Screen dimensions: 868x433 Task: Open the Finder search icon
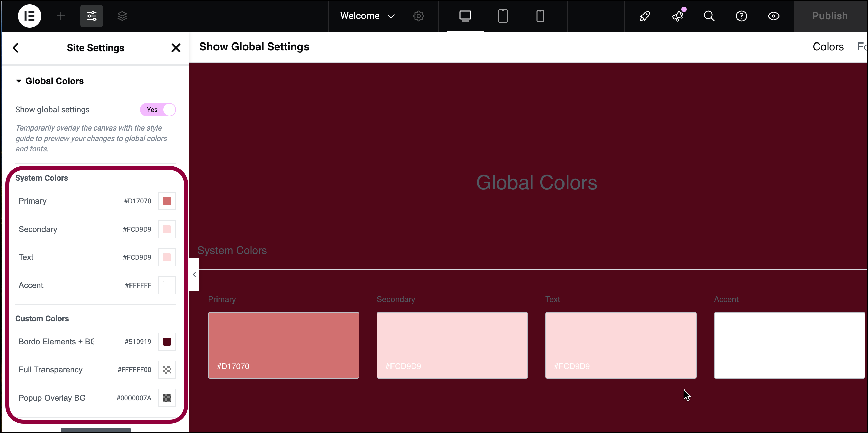click(x=709, y=16)
